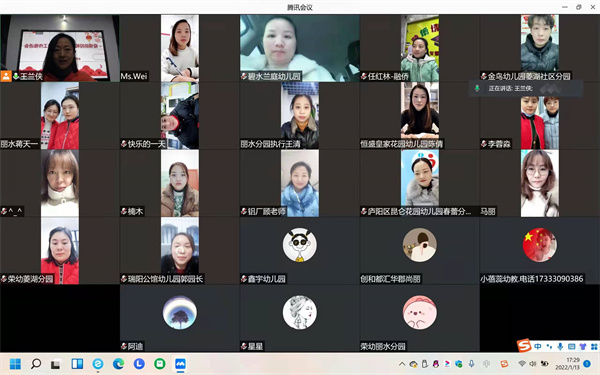Open Task View on the taskbar
The image size is (600, 375).
point(56,364)
